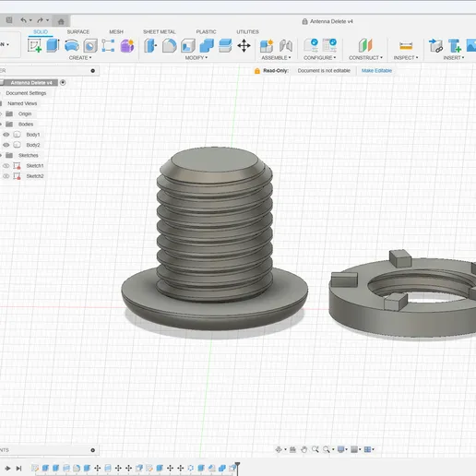Click the New Component icon in ASSEMBLE

267,45
